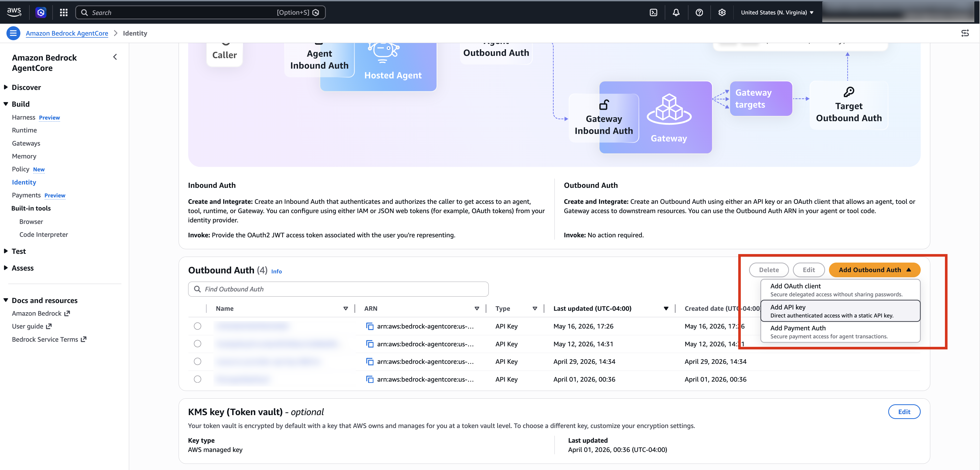Expand the Assess section
980x470 pixels.
coord(6,268)
